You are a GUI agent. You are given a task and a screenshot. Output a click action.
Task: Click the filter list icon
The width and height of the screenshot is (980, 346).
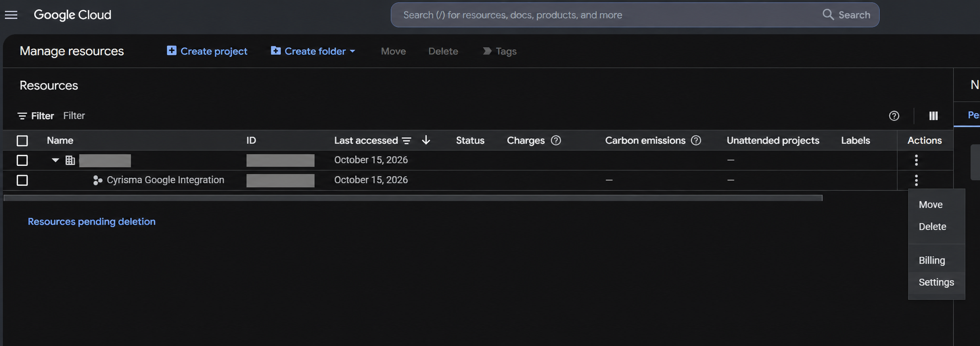tap(22, 116)
